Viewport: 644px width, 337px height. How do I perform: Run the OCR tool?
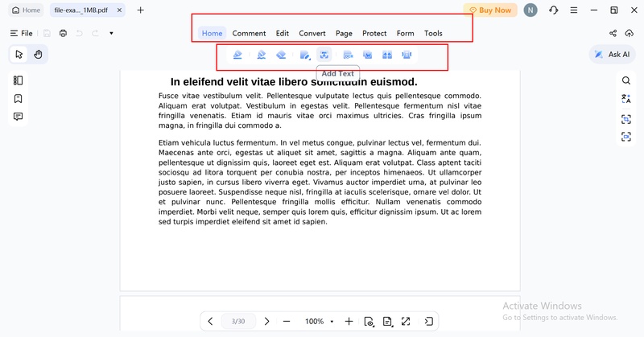click(348, 55)
